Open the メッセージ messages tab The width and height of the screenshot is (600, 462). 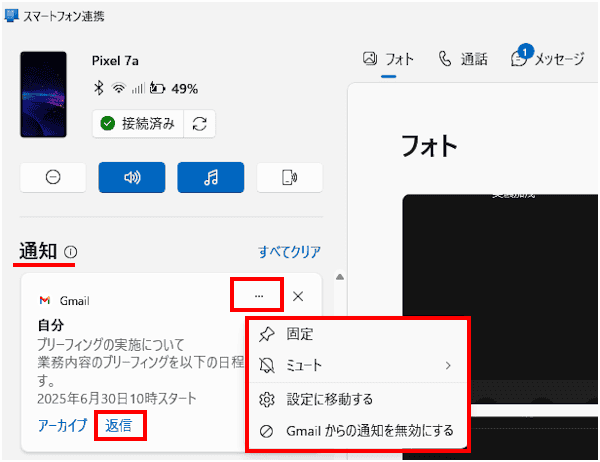pyautogui.click(x=548, y=59)
